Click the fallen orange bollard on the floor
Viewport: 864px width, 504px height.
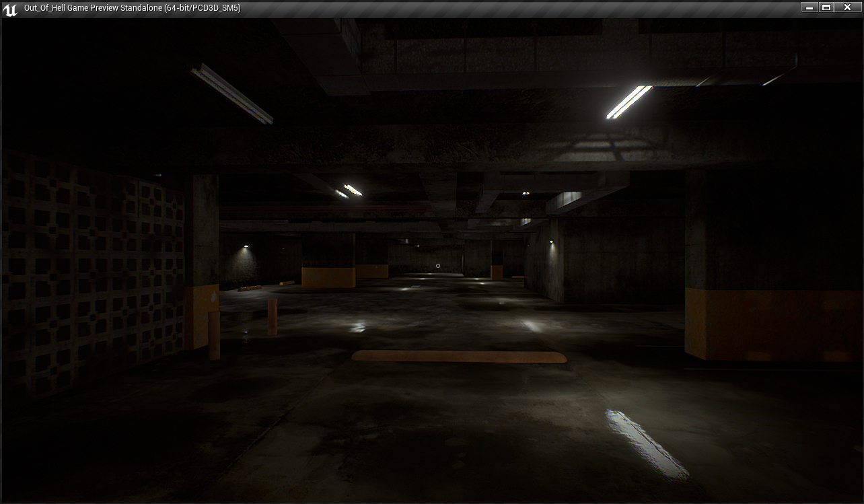click(250, 288)
